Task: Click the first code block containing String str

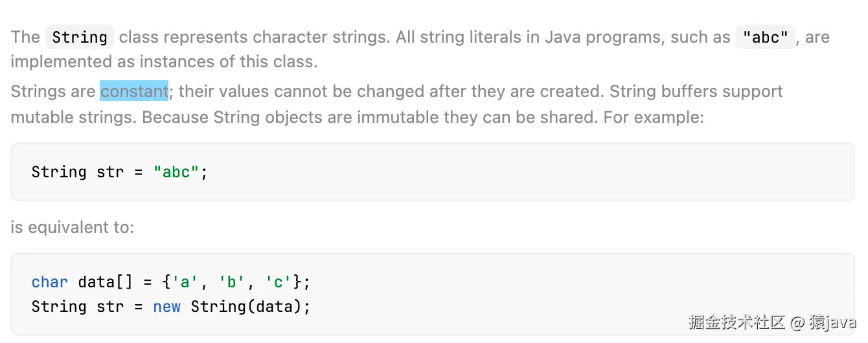Action: point(433,172)
